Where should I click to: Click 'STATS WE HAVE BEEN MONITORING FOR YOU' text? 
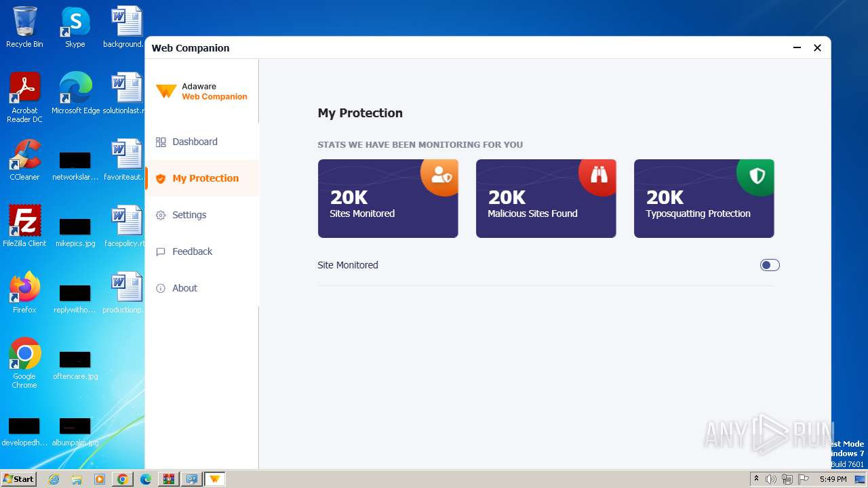(x=420, y=144)
